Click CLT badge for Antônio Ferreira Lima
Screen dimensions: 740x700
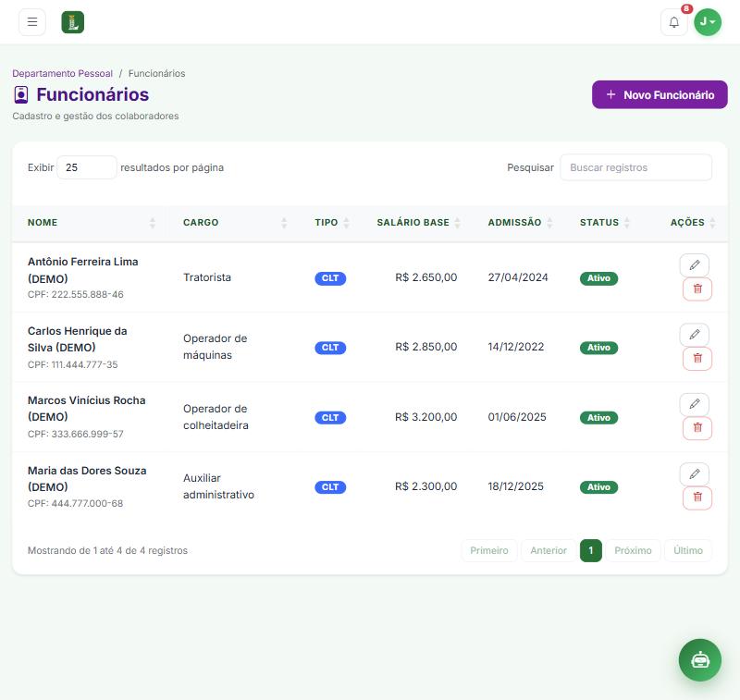[x=330, y=278]
